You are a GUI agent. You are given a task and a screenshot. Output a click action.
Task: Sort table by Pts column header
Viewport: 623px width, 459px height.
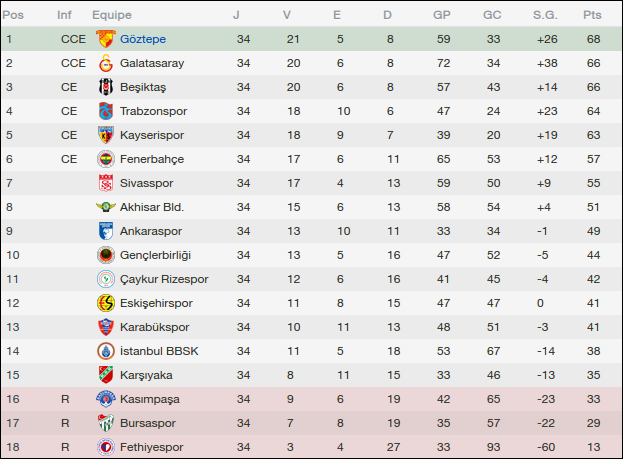click(592, 15)
